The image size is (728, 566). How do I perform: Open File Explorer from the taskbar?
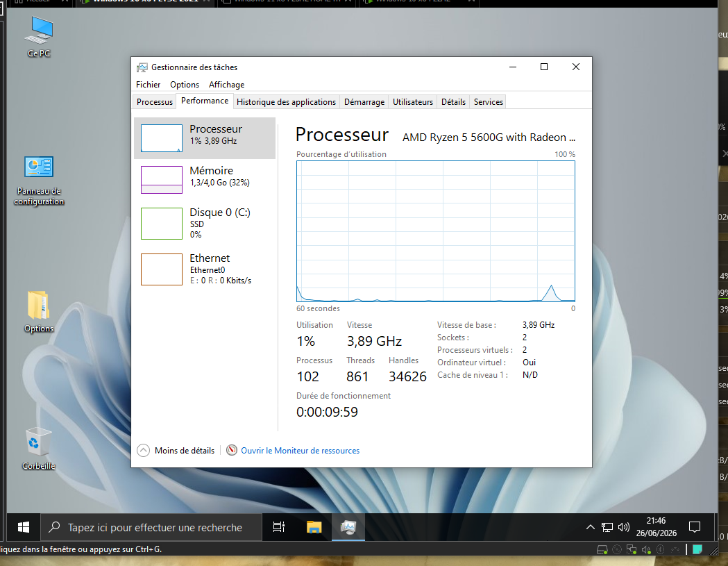(314, 527)
